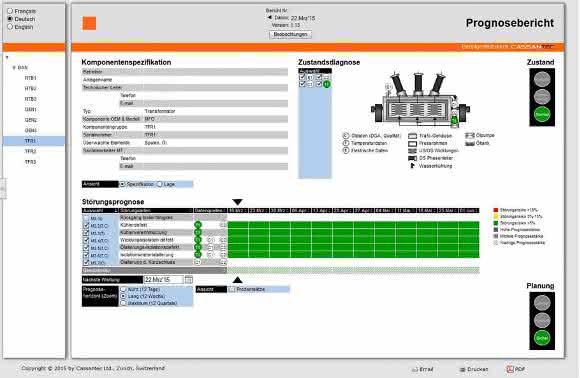
Task: Toggle the Prozentsätze checkbox
Action: pyautogui.click(x=232, y=289)
